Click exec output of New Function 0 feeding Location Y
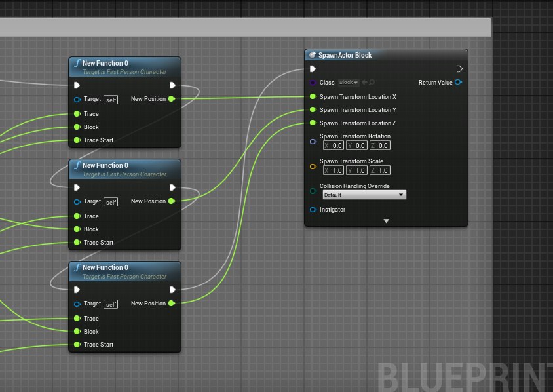Screen dimensions: 553x392 pyautogui.click(x=172, y=187)
